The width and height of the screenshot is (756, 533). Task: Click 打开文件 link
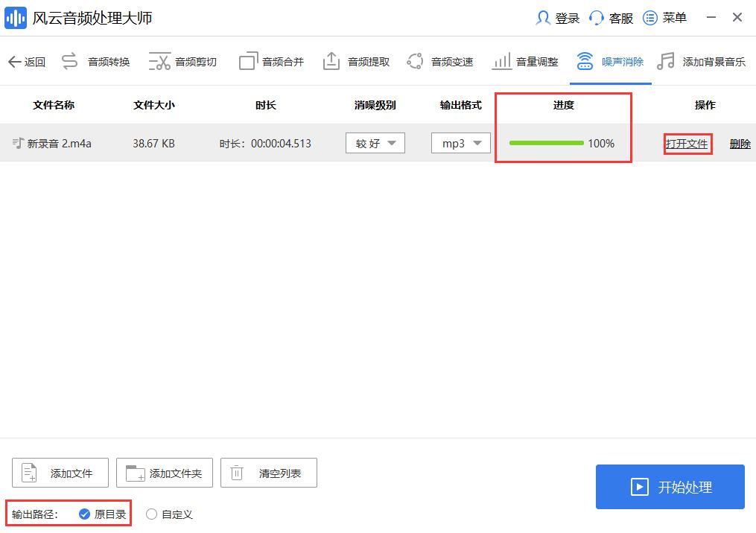click(x=687, y=144)
